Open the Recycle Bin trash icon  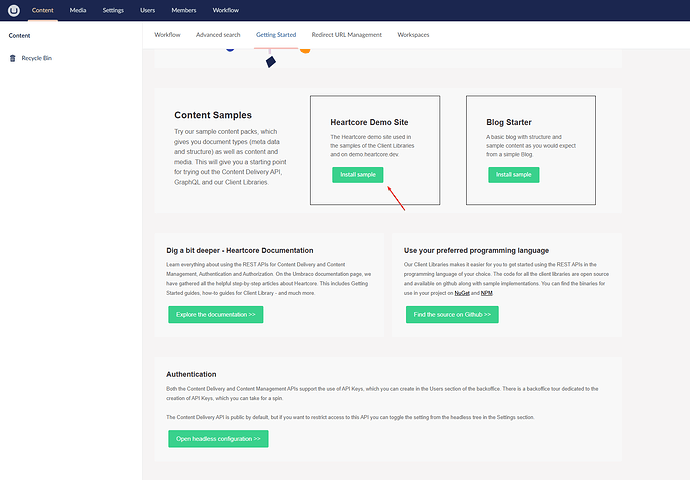point(13,58)
